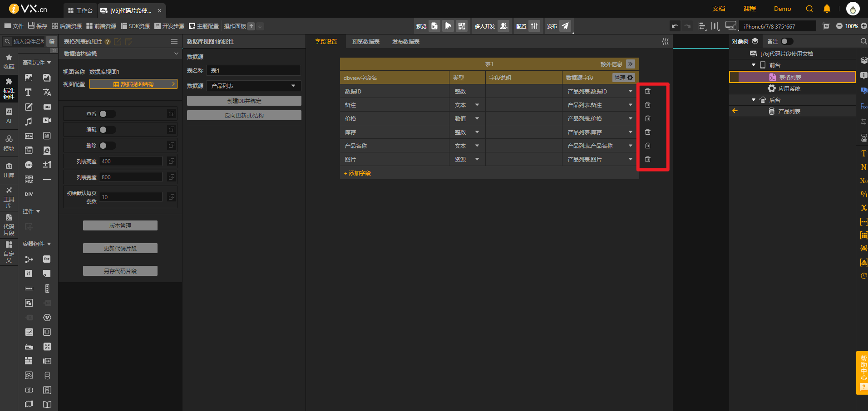Collapse the 后台 tree node
Screen dimensions: 868x411
754,100
